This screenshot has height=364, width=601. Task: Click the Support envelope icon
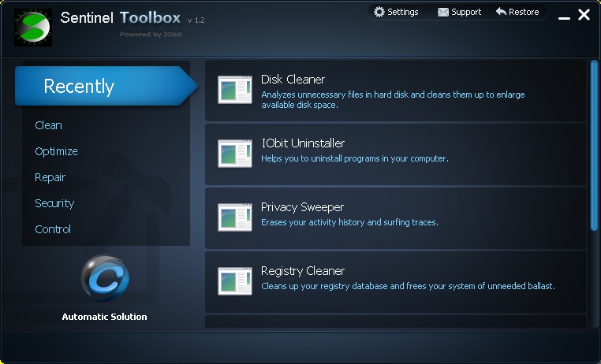coord(443,13)
